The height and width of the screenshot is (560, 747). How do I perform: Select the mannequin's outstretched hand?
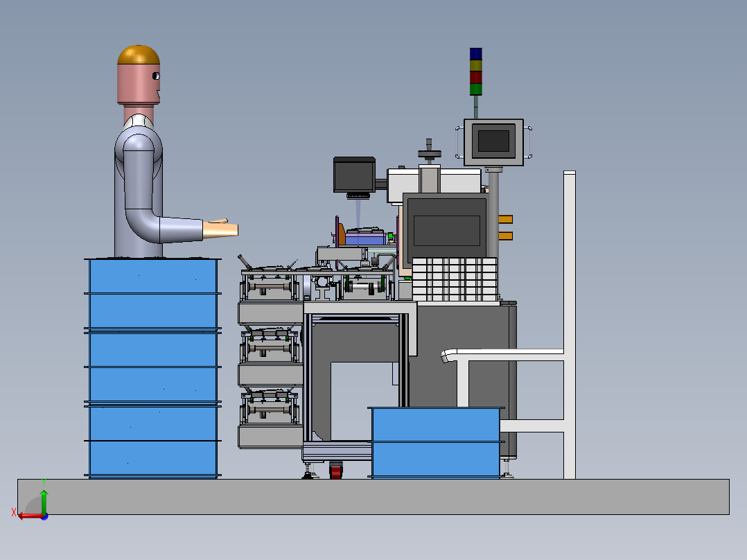point(220,228)
